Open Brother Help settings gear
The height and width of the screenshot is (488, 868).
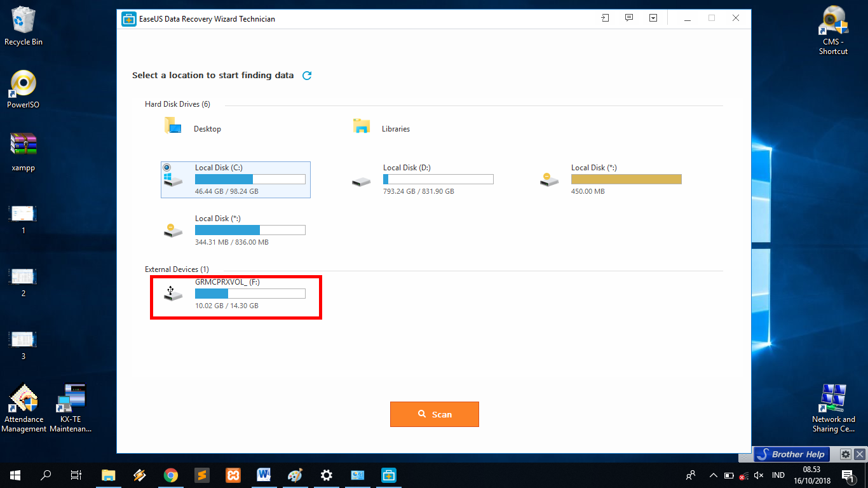coord(845,454)
